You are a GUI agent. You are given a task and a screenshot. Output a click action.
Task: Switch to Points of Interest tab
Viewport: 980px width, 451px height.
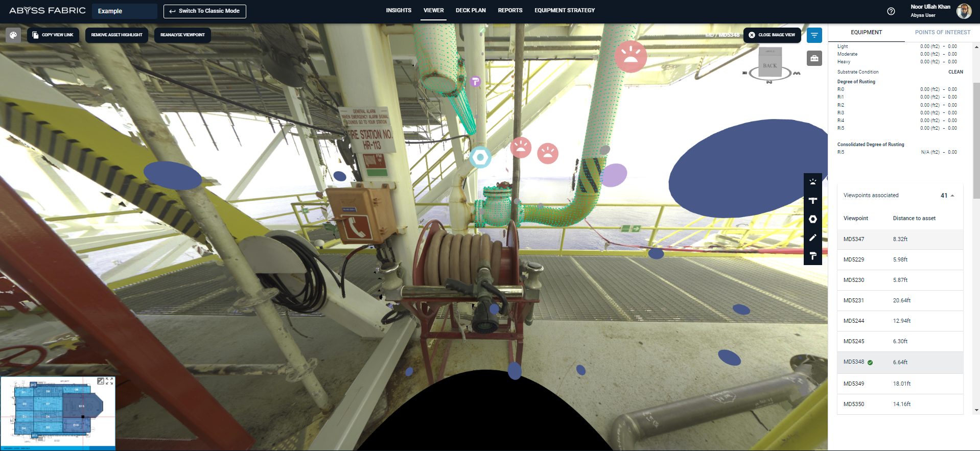942,32
